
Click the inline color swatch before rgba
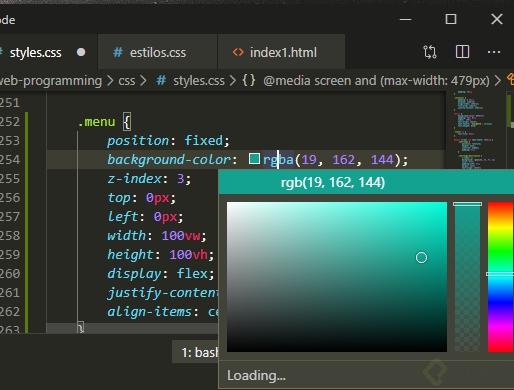[x=254, y=159]
